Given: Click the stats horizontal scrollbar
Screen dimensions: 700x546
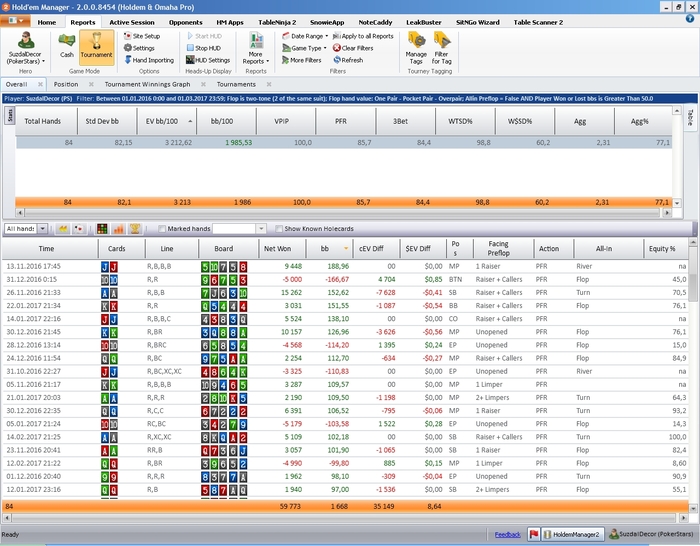Looking at the screenshot, I should (343, 213).
